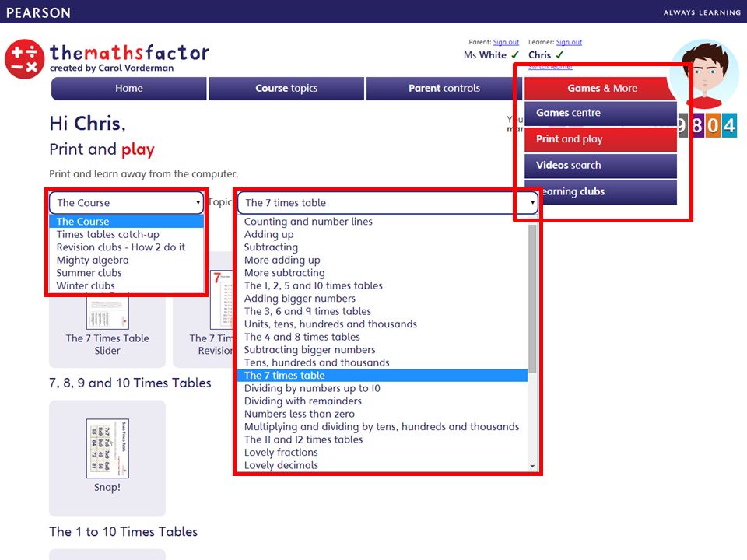This screenshot has width=747, height=560.
Task: Pick Numbers less than zero topic
Action: click(x=383, y=415)
